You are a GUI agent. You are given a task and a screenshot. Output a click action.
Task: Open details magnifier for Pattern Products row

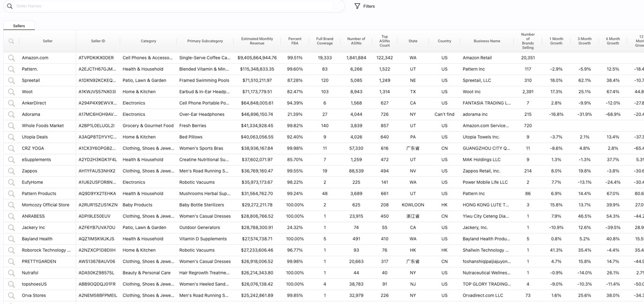pos(11,194)
